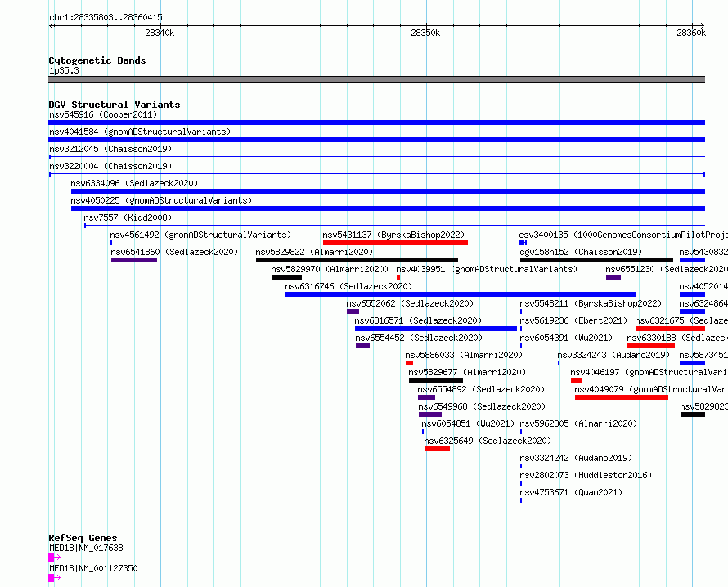728x587 pixels.
Task: Click the red nsv6330188 variant bar
Action: click(x=651, y=346)
